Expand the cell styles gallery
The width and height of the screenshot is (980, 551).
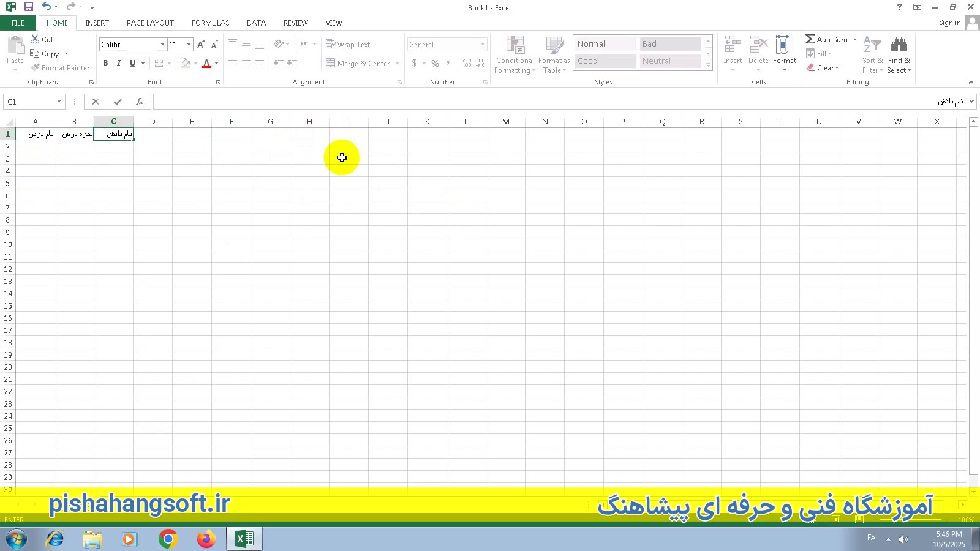tap(708, 66)
